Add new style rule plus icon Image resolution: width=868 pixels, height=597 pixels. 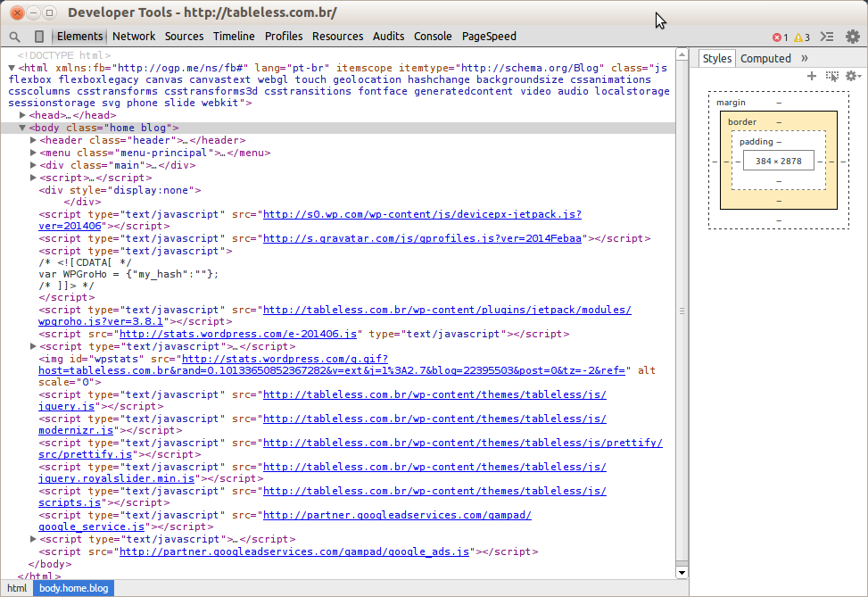point(812,76)
